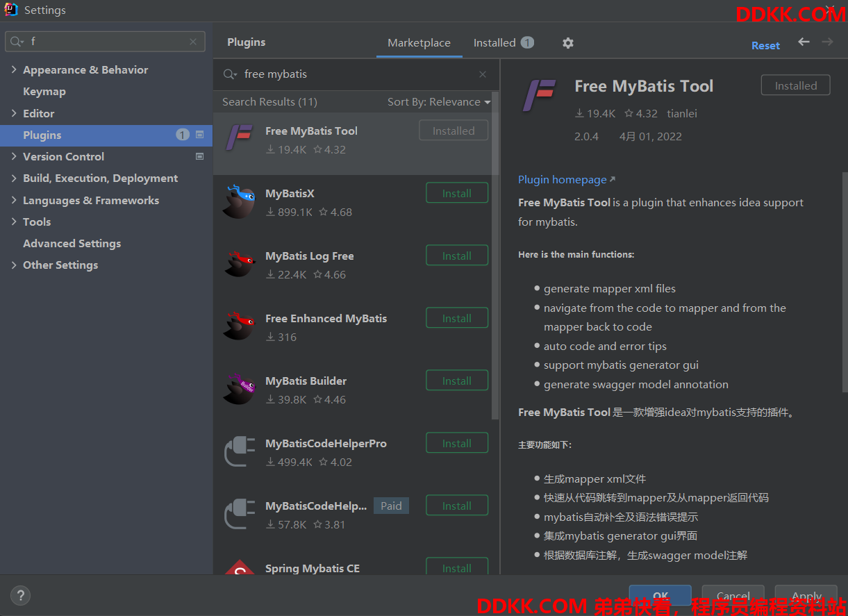Select Keymap in the settings tree
The width and height of the screenshot is (848, 616).
coord(44,92)
